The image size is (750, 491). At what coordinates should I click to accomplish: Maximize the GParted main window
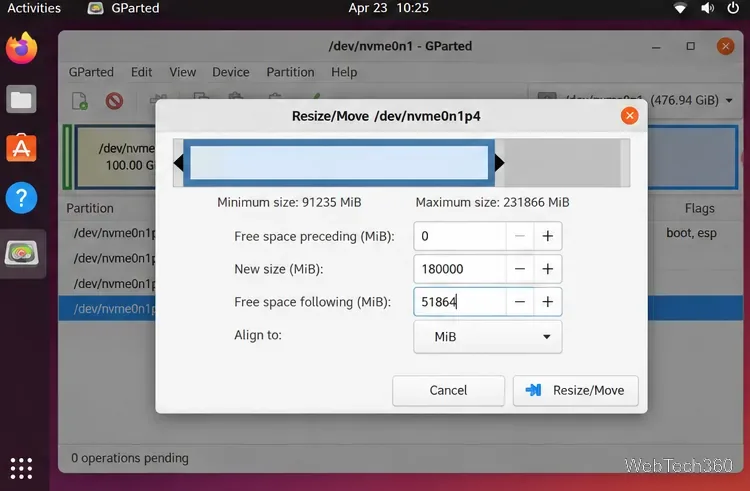[691, 46]
